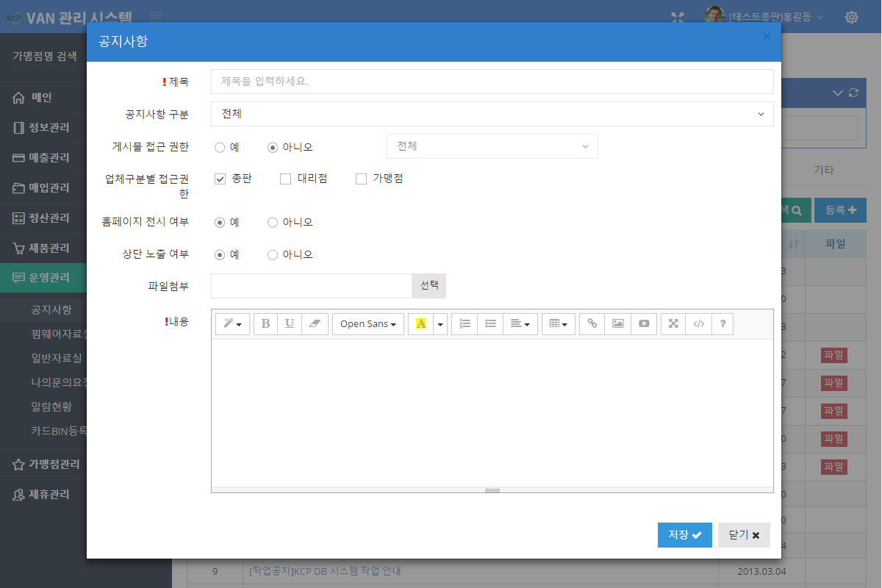Click the cart icon beside 제품관리
Viewport: 882px width, 588px height.
pyautogui.click(x=19, y=248)
